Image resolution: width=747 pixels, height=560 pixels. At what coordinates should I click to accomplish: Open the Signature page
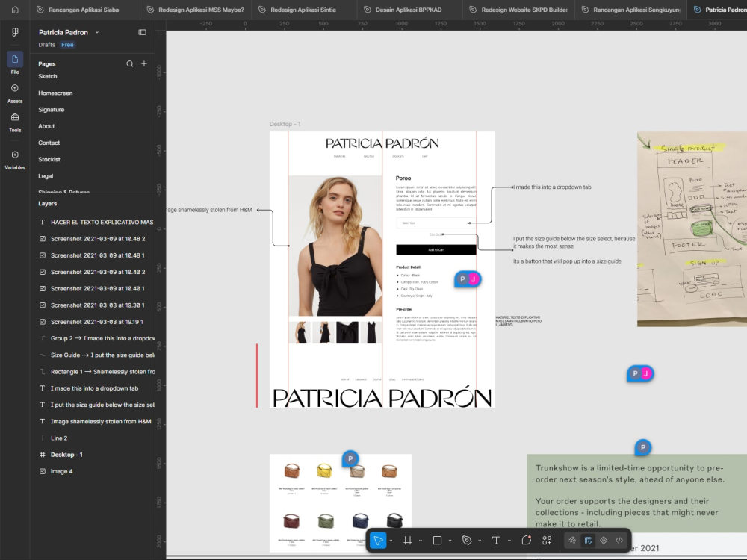51,110
